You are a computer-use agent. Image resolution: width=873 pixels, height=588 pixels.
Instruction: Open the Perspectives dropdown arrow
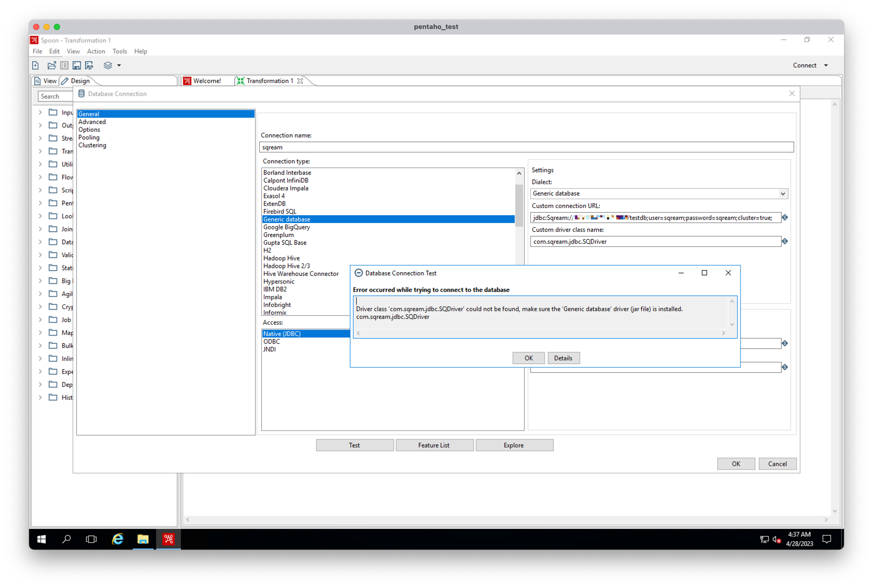(x=119, y=65)
